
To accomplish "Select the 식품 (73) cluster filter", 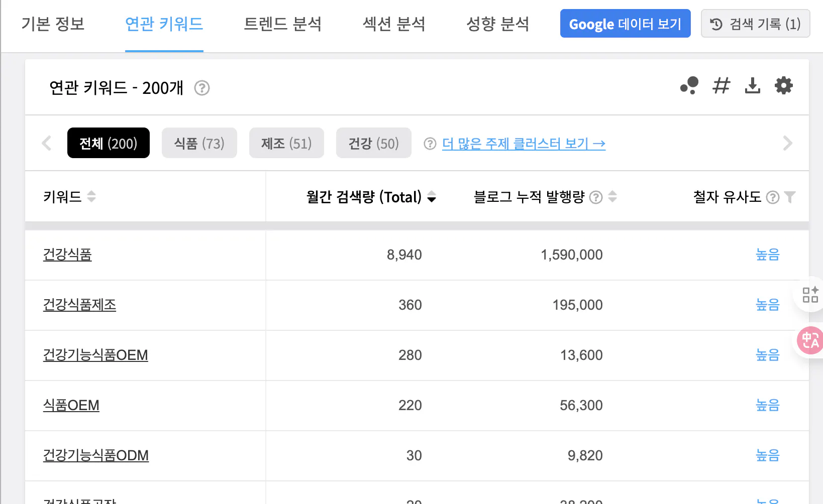I will point(199,143).
